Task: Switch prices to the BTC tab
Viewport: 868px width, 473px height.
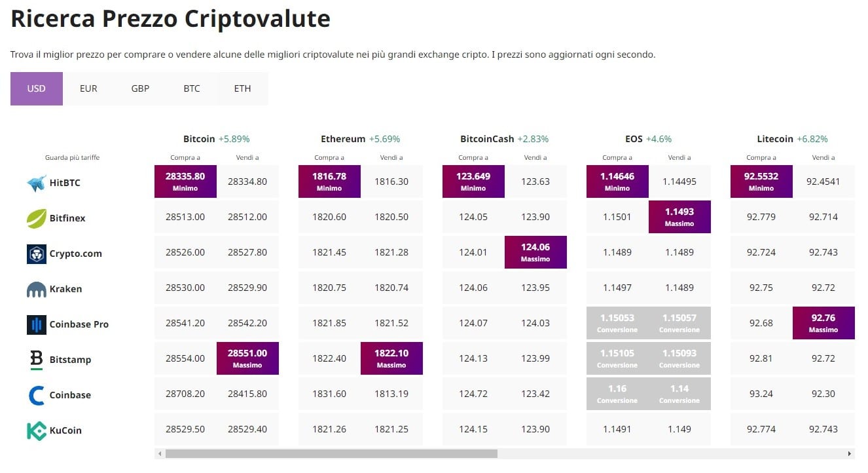Action: click(192, 88)
